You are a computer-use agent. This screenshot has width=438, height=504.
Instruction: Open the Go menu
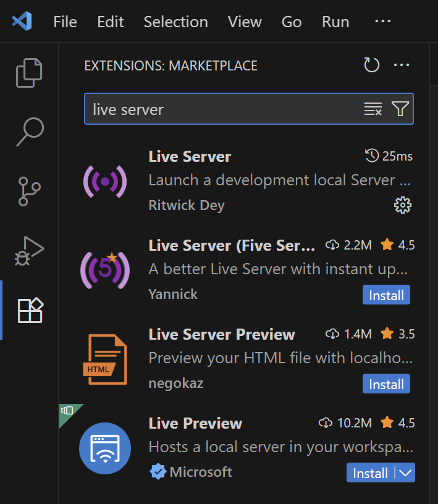[292, 22]
